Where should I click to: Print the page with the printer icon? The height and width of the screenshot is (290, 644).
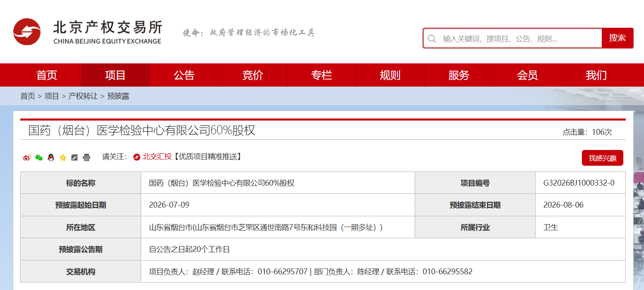(87, 157)
